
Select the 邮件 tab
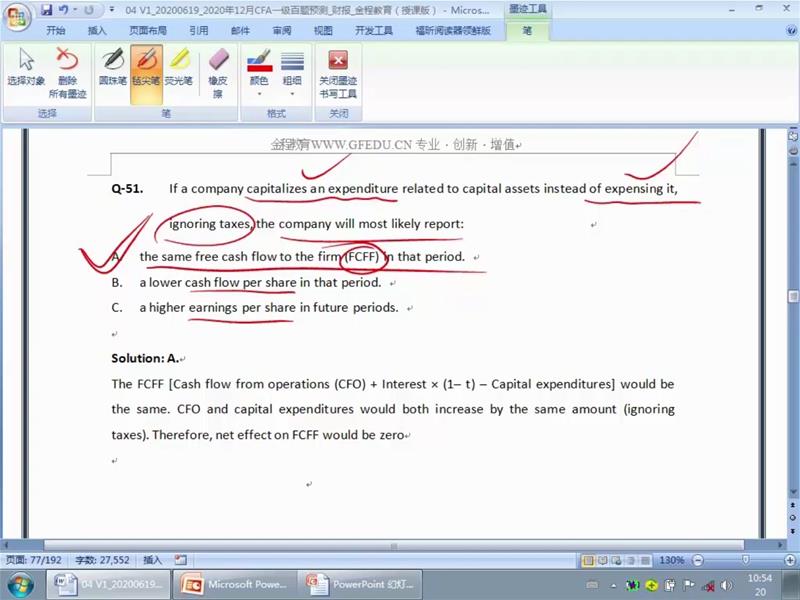tap(240, 31)
